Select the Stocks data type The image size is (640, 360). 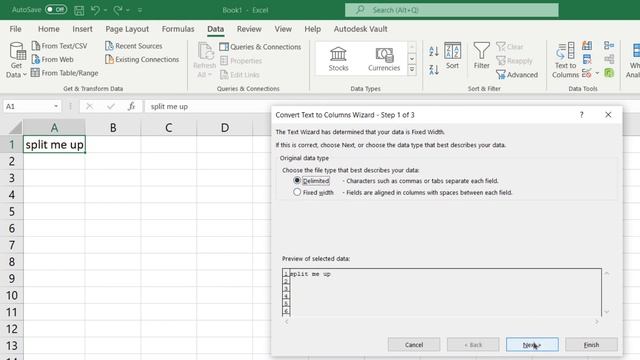tap(338, 59)
